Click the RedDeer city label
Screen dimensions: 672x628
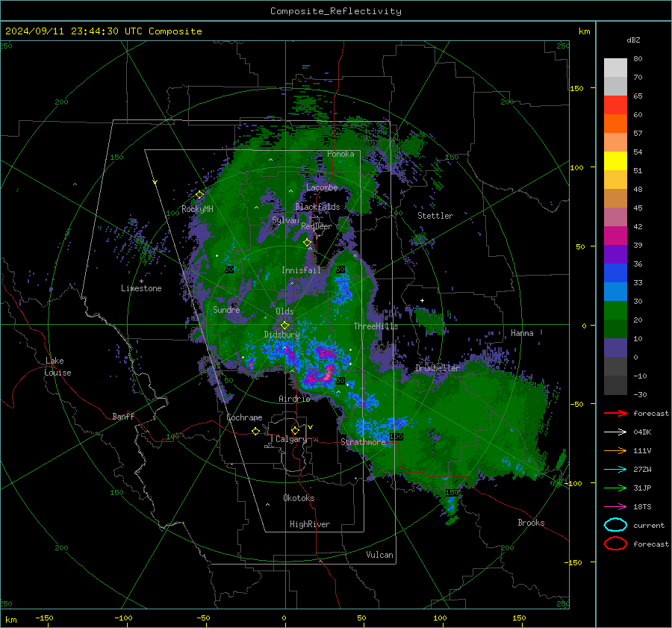pos(317,226)
